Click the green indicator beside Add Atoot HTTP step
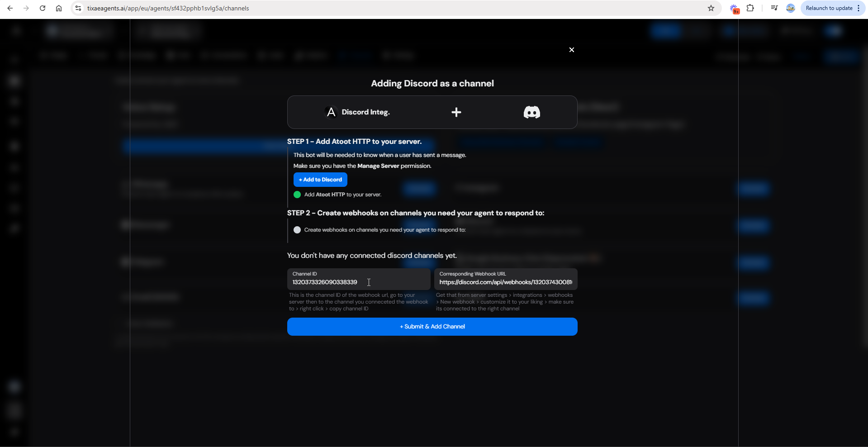The height and width of the screenshot is (447, 868). [x=297, y=195]
